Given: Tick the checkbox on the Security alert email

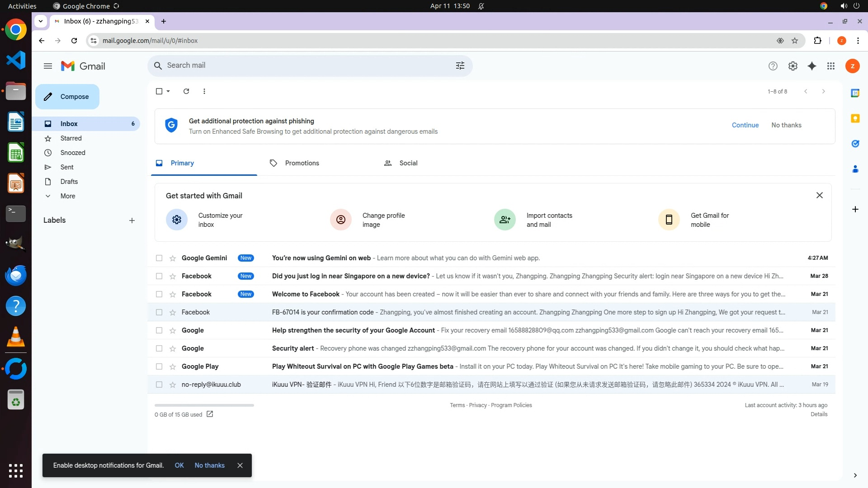Looking at the screenshot, I should 159,348.
